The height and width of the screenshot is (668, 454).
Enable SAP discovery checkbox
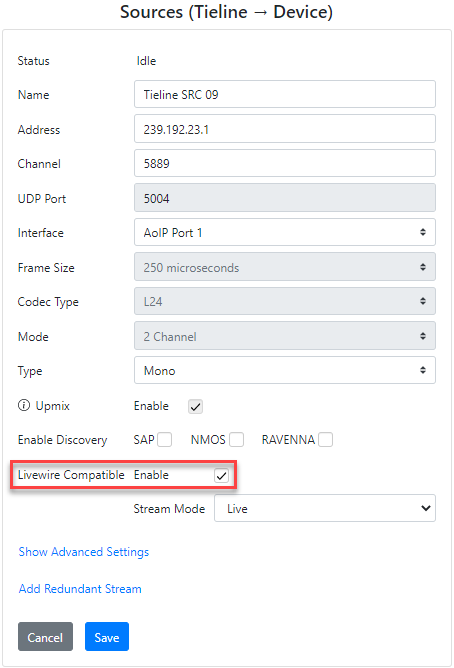(x=164, y=439)
